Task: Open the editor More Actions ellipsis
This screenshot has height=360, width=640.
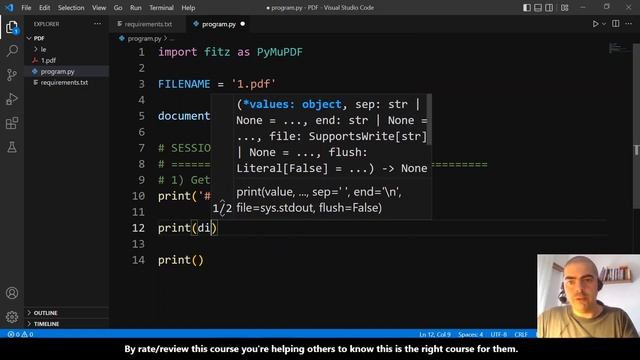Action: [629, 24]
